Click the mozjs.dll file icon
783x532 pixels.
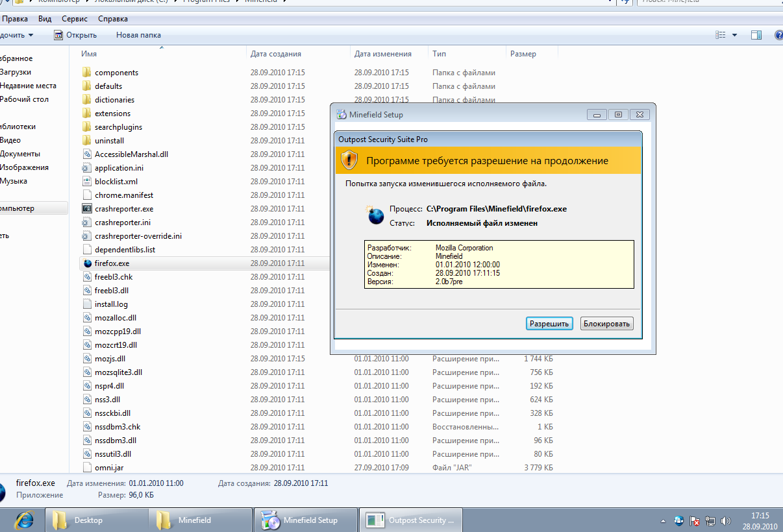coord(87,359)
